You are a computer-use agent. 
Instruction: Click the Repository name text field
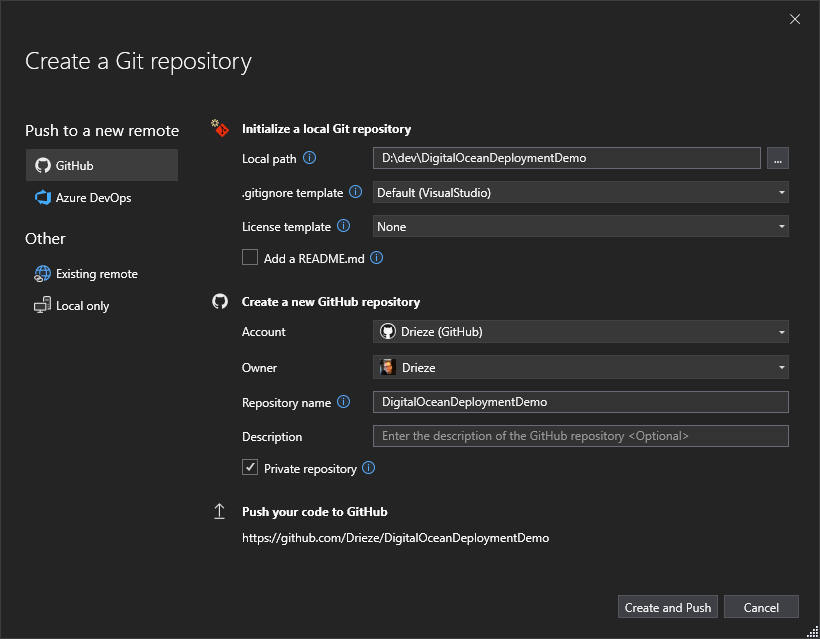tap(580, 402)
